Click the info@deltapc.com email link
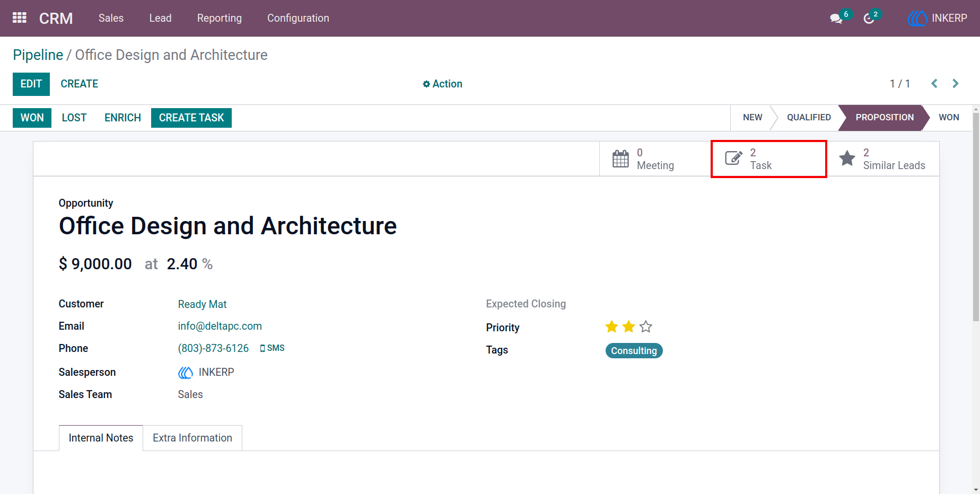980x494 pixels. [x=220, y=326]
